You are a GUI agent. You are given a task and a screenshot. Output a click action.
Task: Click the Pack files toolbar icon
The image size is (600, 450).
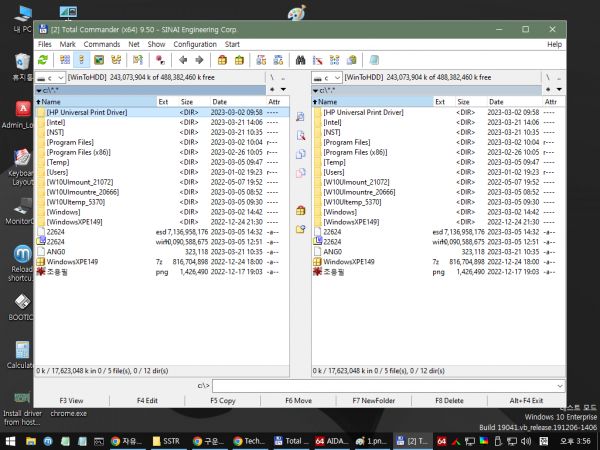[x=222, y=60]
